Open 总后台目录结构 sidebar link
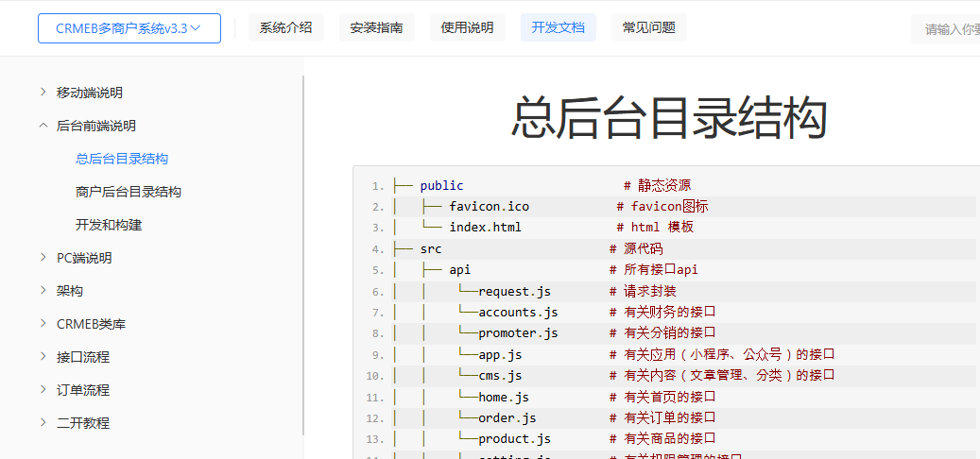The width and height of the screenshot is (980, 459). click(122, 159)
